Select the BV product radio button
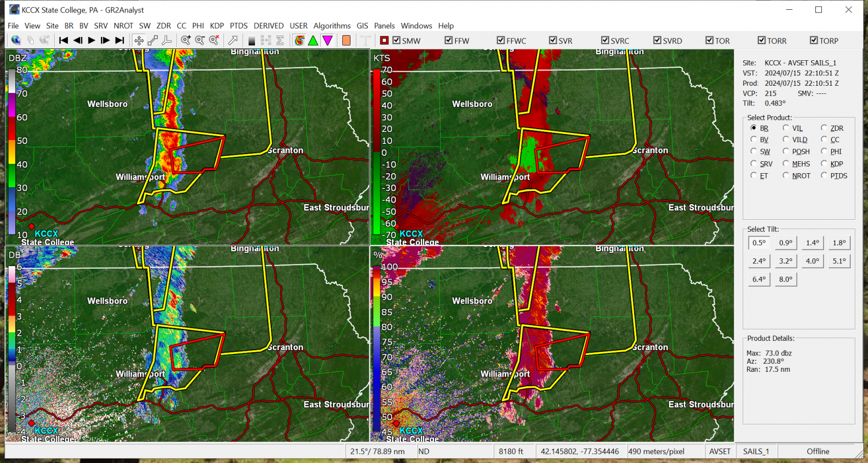This screenshot has width=868, height=463. tap(754, 139)
